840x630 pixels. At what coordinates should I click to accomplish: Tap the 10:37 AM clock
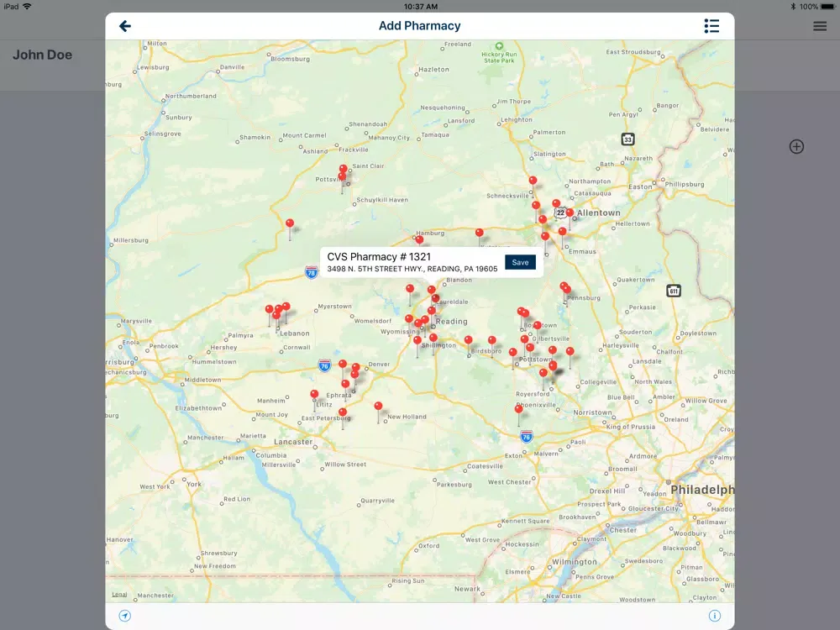[x=421, y=7]
